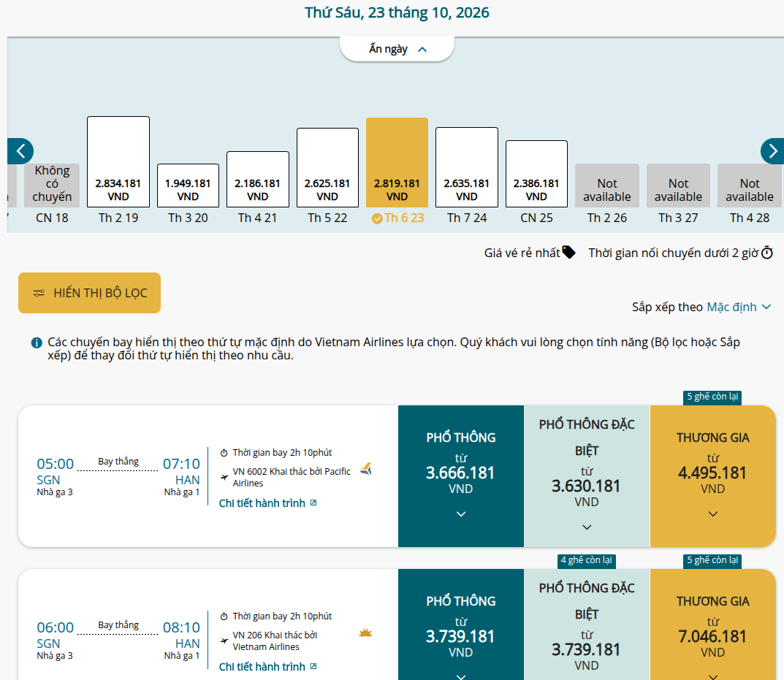784x680 pixels.
Task: Click Vietnam Airlines lotus logo on 06:00 flight
Action: tap(365, 633)
